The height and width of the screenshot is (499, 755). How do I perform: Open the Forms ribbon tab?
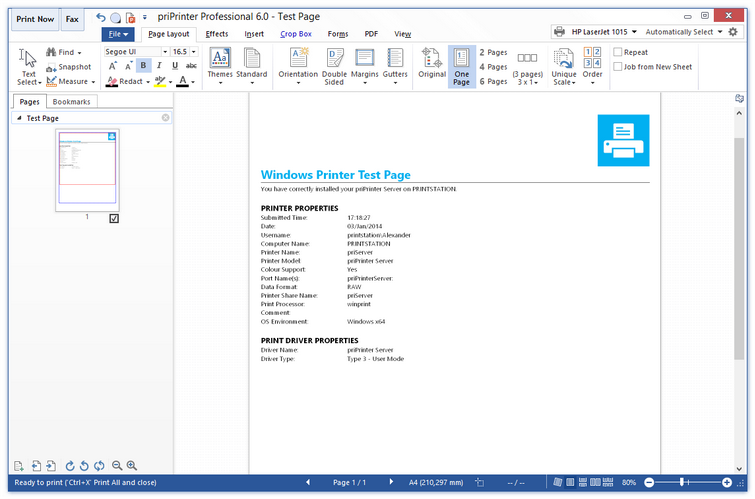(x=338, y=34)
